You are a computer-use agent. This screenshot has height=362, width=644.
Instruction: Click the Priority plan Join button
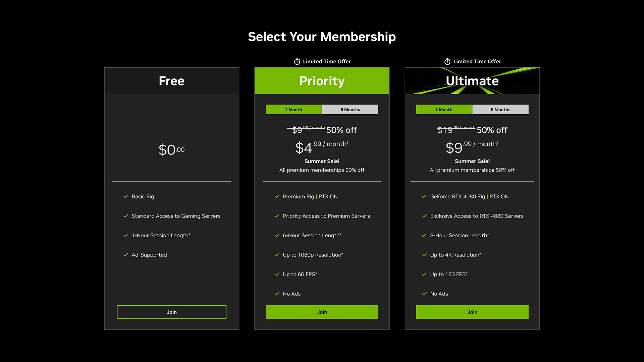[x=322, y=312]
